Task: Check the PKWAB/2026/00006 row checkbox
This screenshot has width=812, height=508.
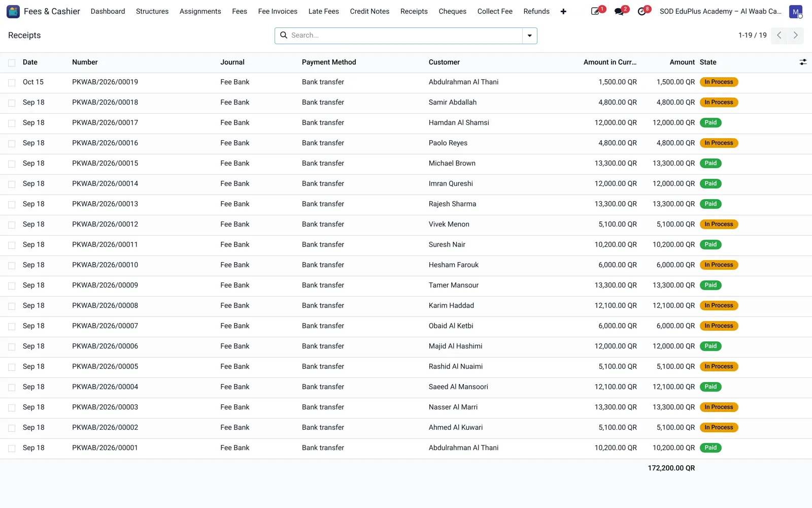Action: point(12,346)
